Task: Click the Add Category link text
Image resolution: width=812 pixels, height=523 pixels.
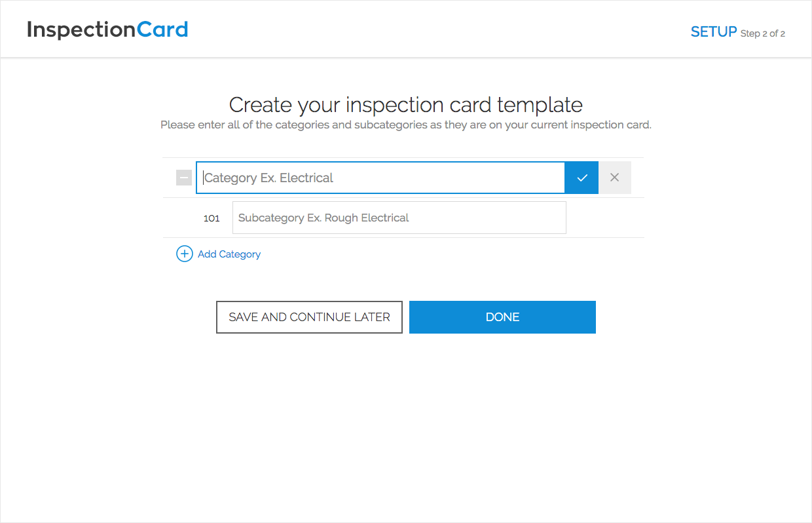Action: click(x=229, y=254)
